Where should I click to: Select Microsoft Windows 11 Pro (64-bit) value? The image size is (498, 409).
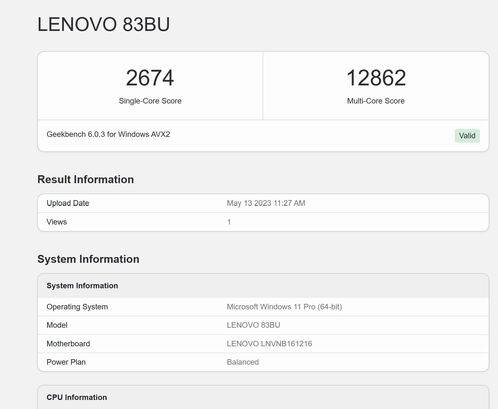click(284, 307)
